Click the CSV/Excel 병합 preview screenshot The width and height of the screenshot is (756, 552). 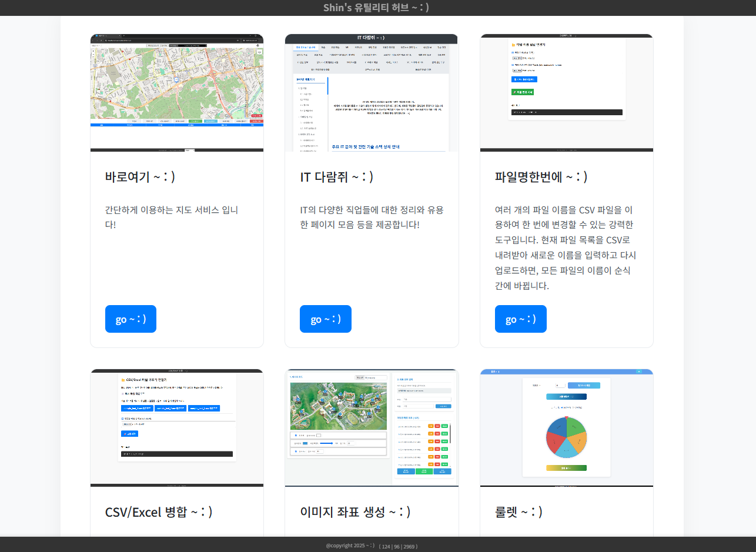tap(177, 426)
